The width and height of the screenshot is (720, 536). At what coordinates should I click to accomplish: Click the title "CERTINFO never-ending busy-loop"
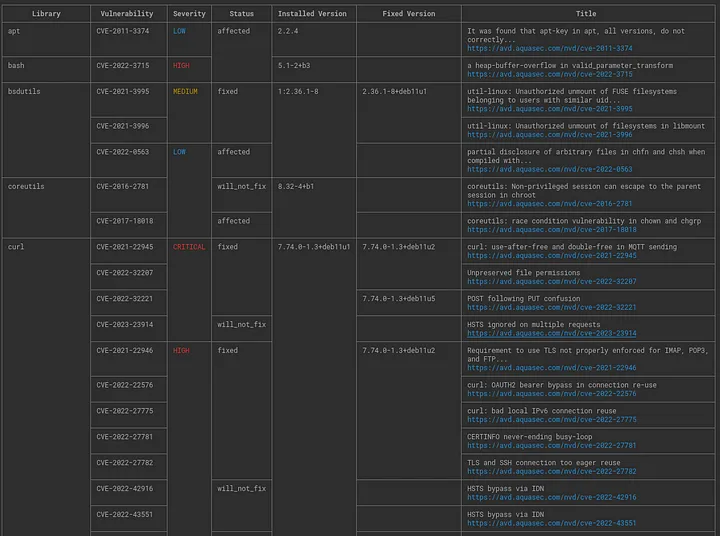tap(529, 437)
